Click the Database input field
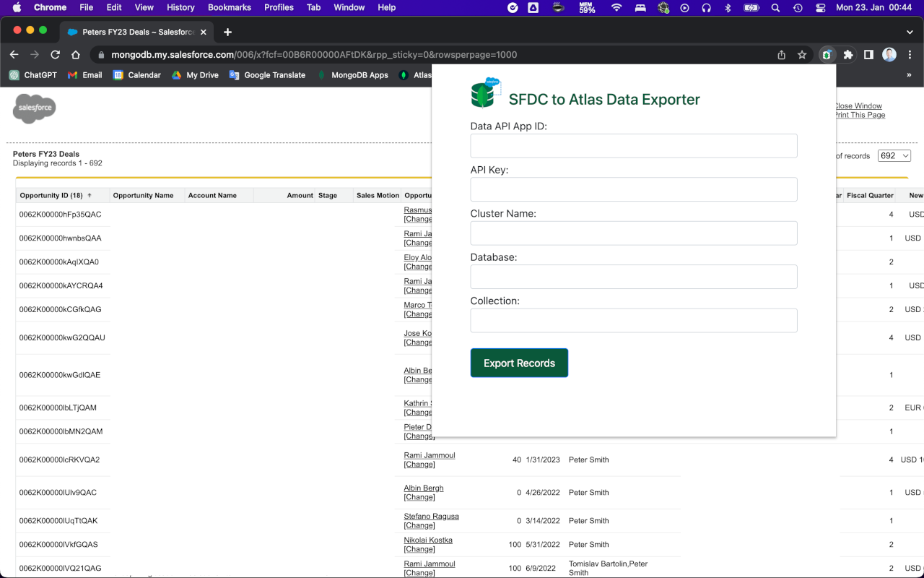 634,277
